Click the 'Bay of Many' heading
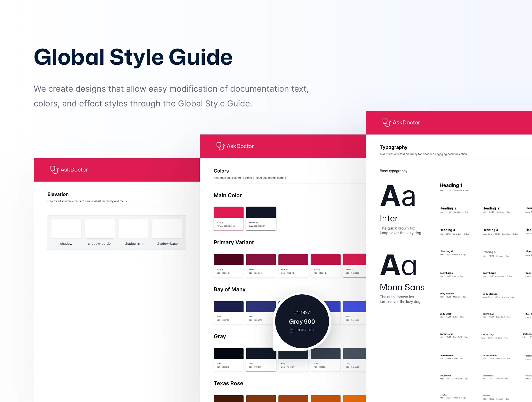The image size is (532, 402). pos(230,289)
